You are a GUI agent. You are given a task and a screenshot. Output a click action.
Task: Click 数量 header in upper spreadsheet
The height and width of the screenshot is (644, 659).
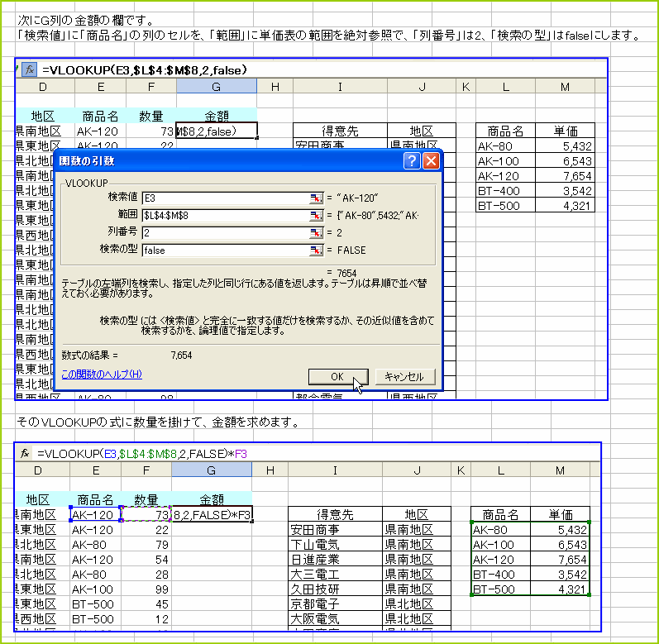point(150,116)
